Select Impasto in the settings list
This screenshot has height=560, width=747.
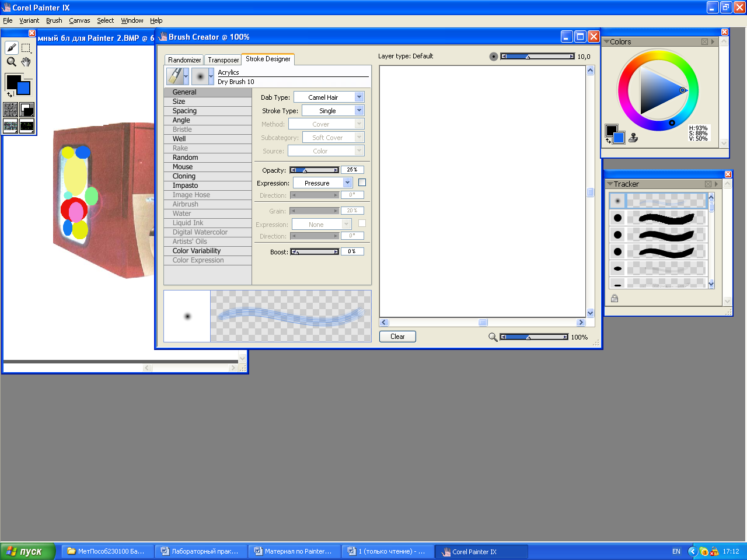[x=208, y=185]
